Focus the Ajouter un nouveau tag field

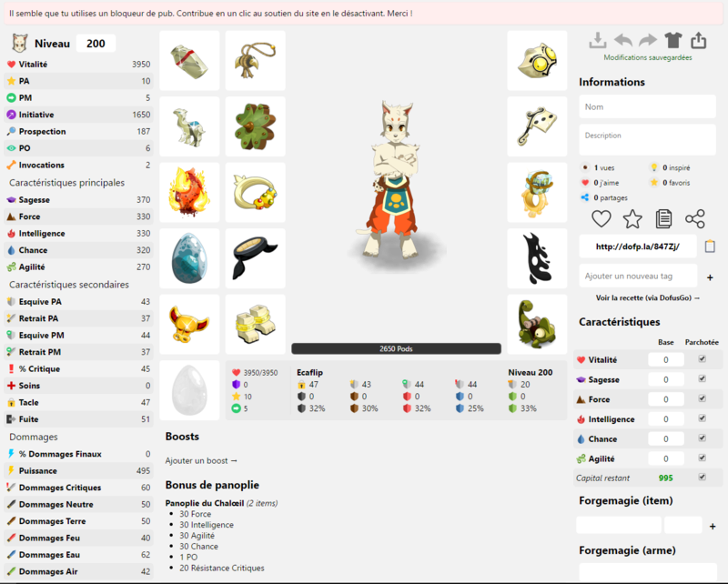(638, 277)
